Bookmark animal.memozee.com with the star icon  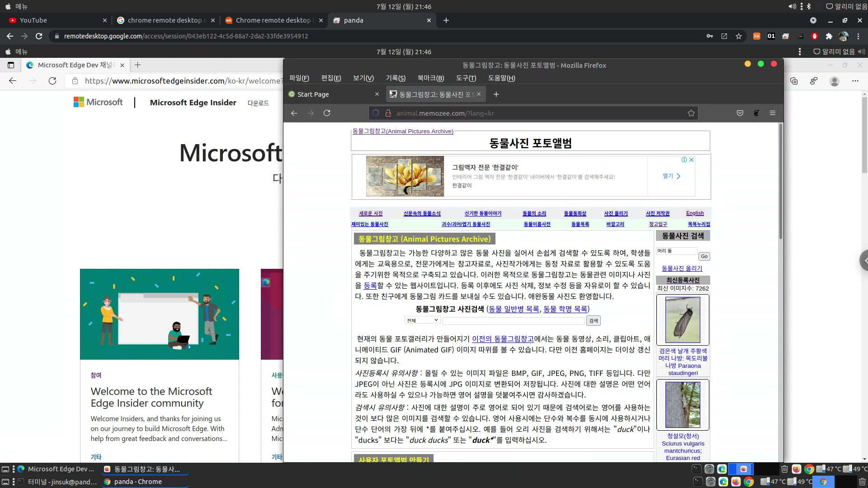click(x=691, y=113)
